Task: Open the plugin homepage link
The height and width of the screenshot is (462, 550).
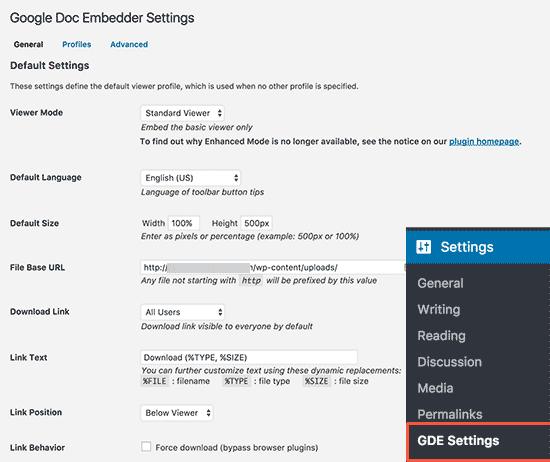Action: [x=484, y=141]
